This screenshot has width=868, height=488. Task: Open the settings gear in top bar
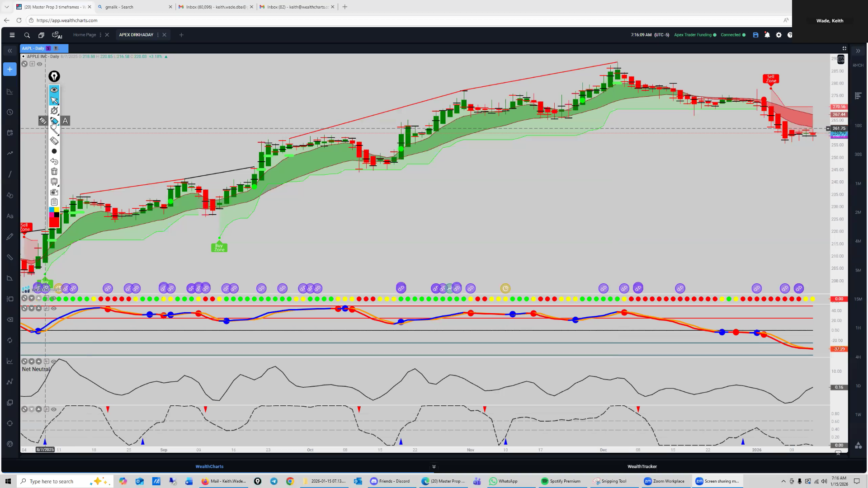[x=778, y=35]
